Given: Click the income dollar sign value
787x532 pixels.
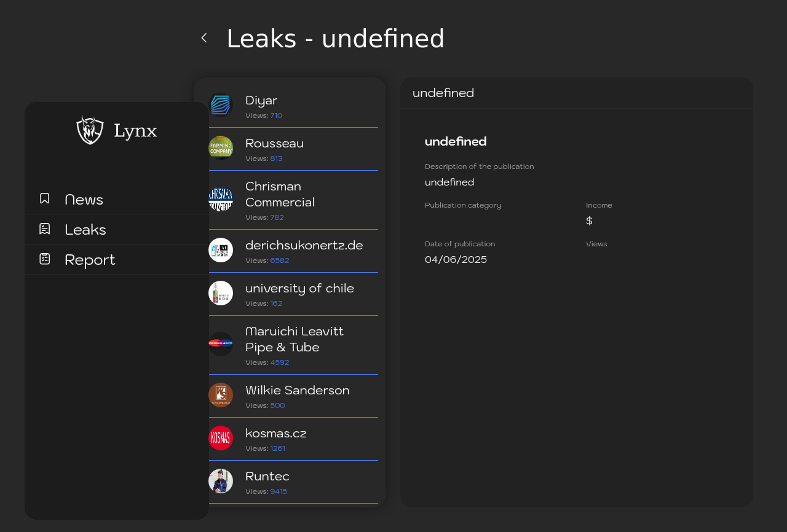Looking at the screenshot, I should pyautogui.click(x=589, y=221).
